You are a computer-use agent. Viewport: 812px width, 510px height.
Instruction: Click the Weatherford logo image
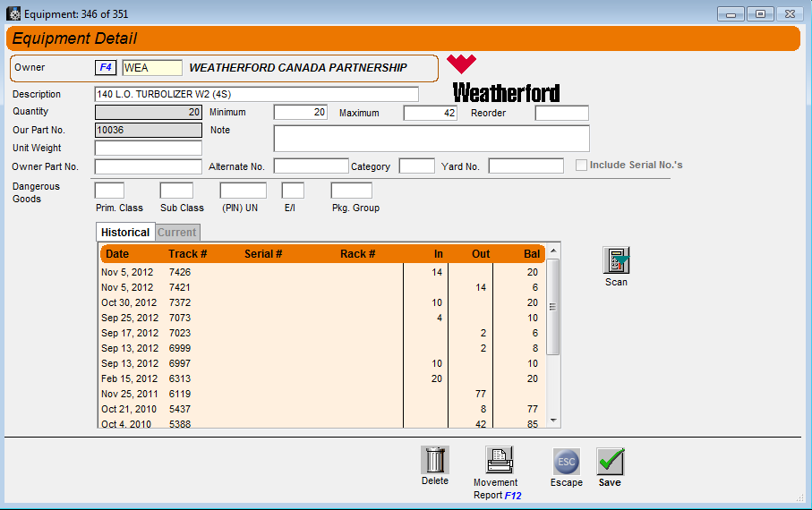pyautogui.click(x=505, y=80)
